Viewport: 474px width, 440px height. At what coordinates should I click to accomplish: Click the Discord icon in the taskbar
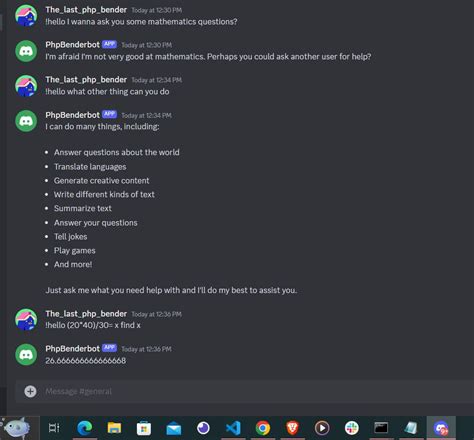441,428
